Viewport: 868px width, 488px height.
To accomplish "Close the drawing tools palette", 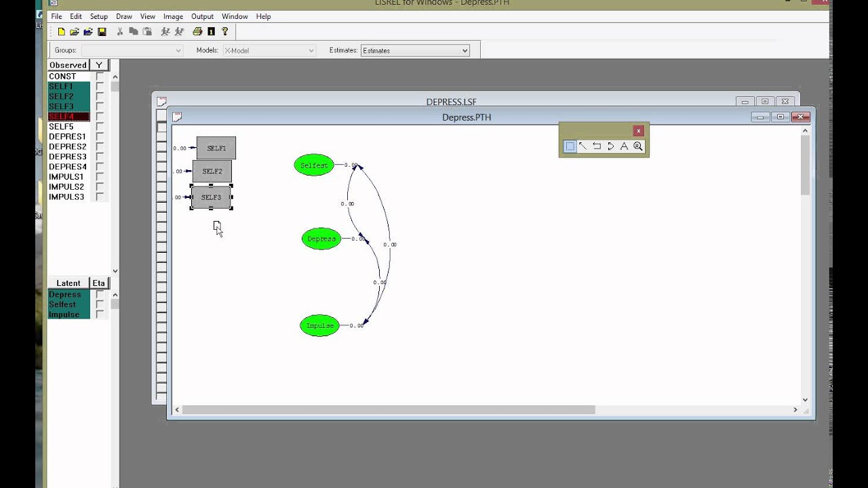I will coord(638,131).
